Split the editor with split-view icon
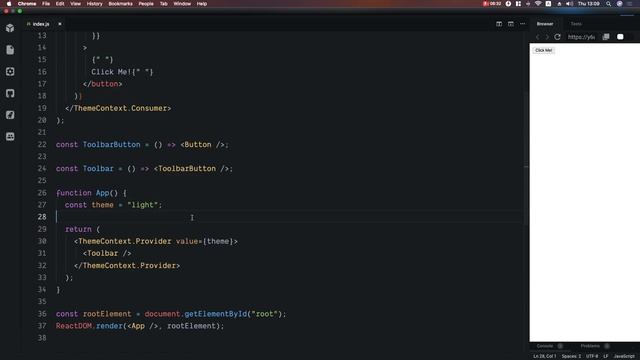 (499, 24)
